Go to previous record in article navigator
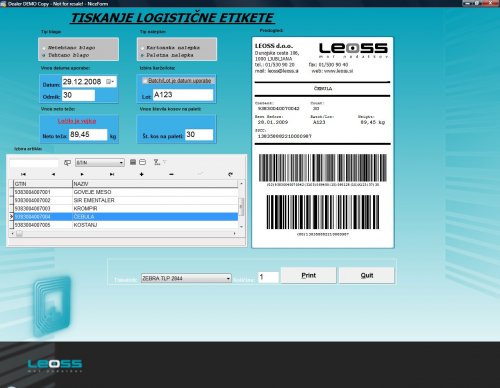Image resolution: width=500 pixels, height=388 pixels. [x=53, y=174]
